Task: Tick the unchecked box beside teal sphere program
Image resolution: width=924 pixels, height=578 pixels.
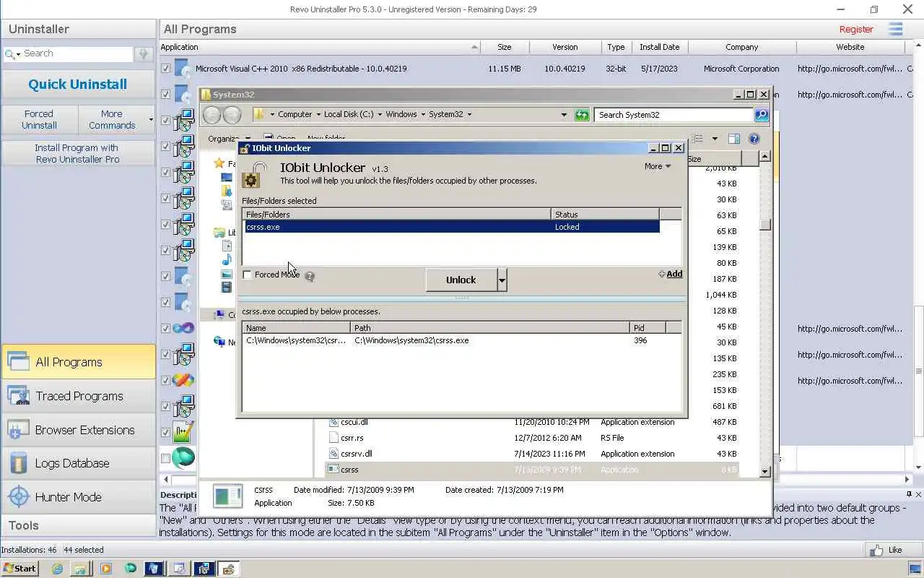Action: [166, 458]
